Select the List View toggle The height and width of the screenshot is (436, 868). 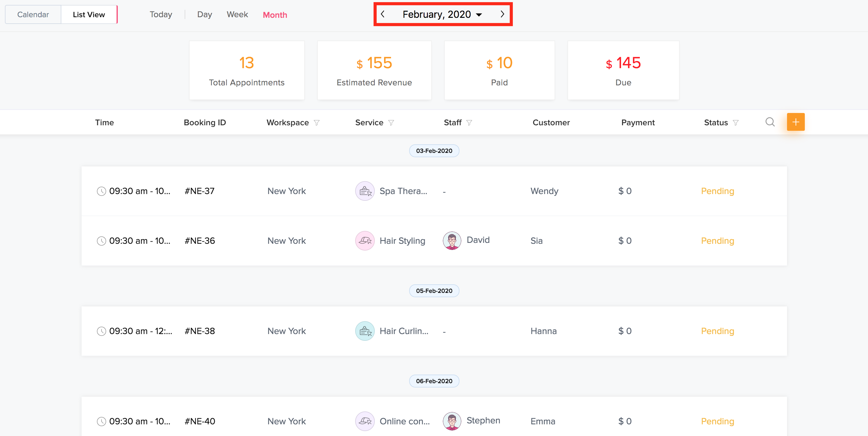tap(89, 14)
